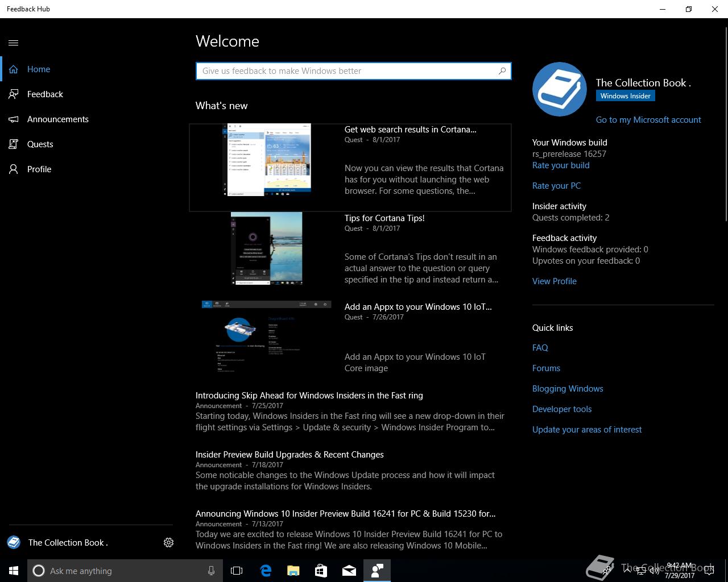
Task: Click 'rs_prerelease 16257' build text
Action: pos(569,154)
